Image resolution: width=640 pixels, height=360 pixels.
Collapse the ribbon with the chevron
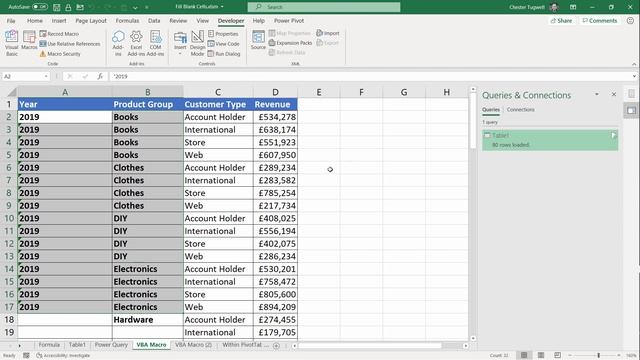[x=634, y=64]
